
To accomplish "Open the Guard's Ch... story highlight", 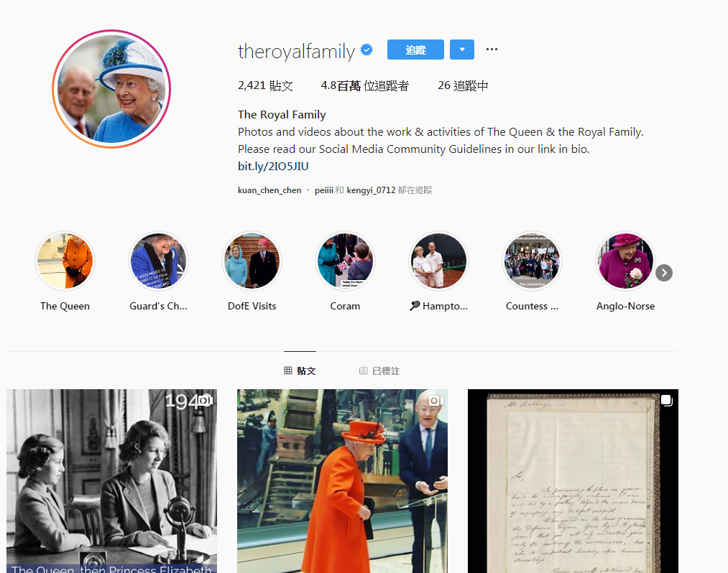I will point(158,261).
